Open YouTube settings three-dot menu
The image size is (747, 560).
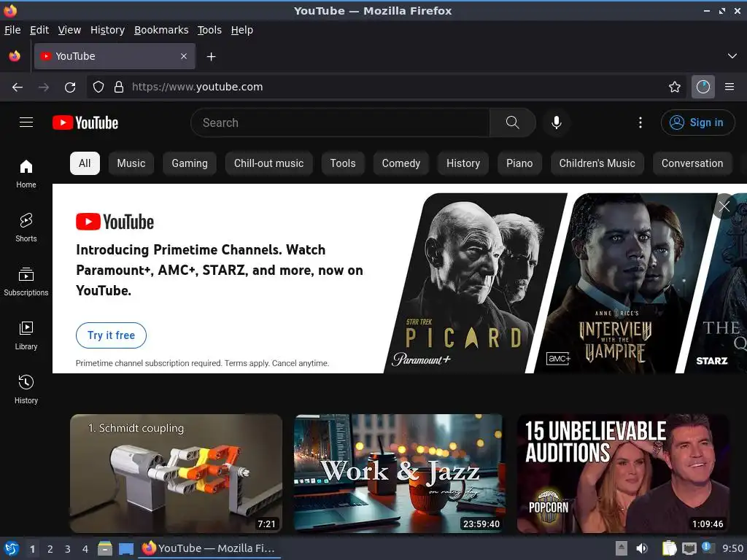(640, 122)
